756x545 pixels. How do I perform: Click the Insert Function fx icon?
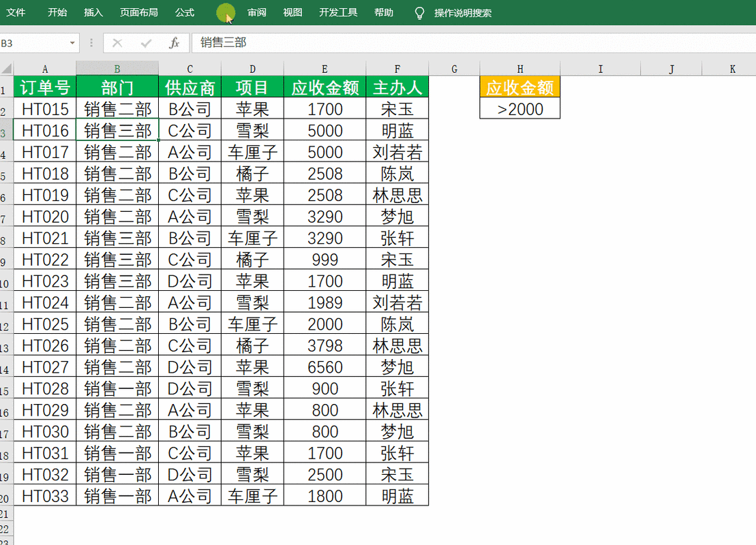click(x=174, y=43)
